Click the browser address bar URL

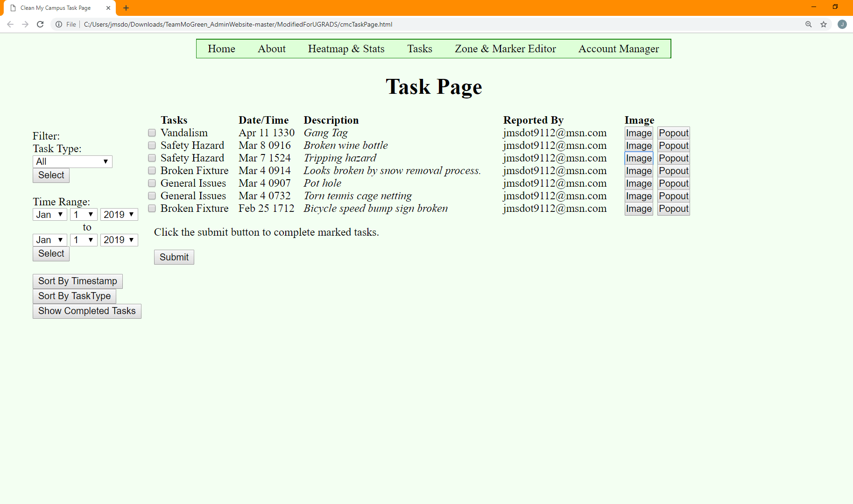238,24
